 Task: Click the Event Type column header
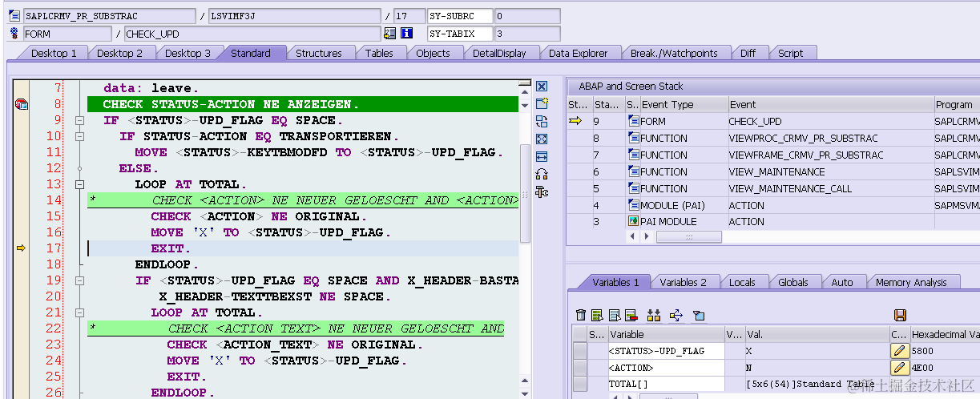pyautogui.click(x=684, y=104)
